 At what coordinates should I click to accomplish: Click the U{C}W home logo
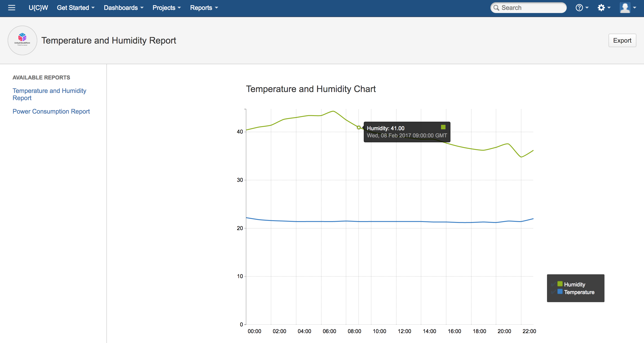(38, 8)
